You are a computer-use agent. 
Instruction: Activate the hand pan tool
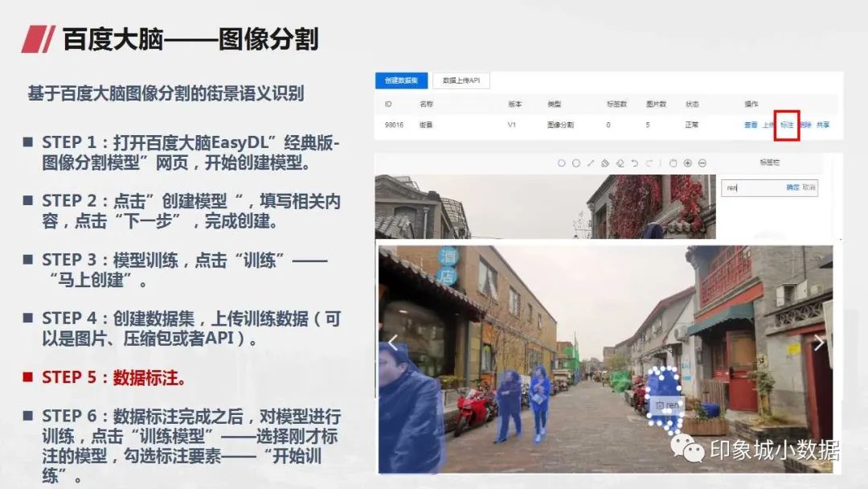(674, 163)
